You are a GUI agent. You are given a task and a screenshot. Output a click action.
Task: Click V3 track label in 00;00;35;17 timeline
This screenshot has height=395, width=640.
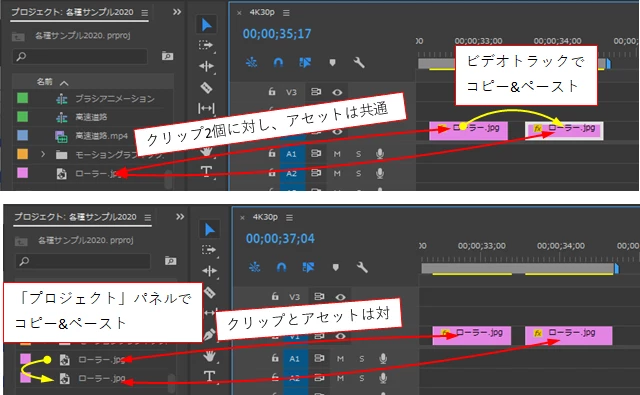pos(291,92)
